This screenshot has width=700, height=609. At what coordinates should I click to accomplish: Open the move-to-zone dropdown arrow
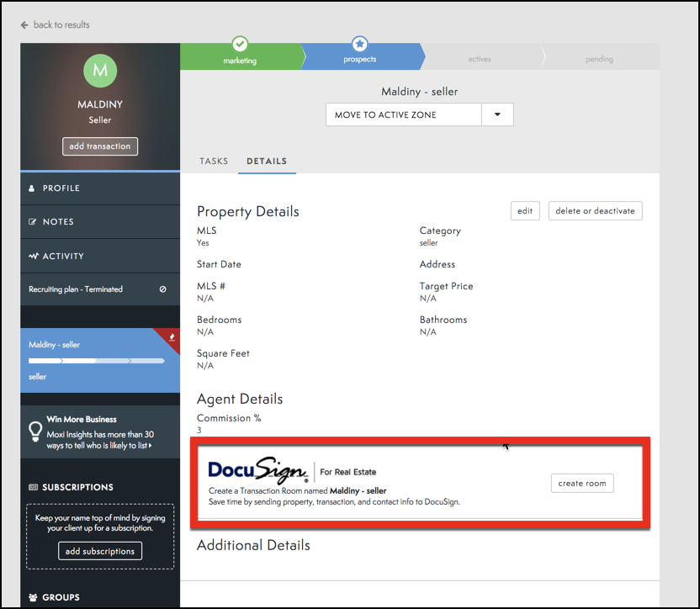click(497, 115)
